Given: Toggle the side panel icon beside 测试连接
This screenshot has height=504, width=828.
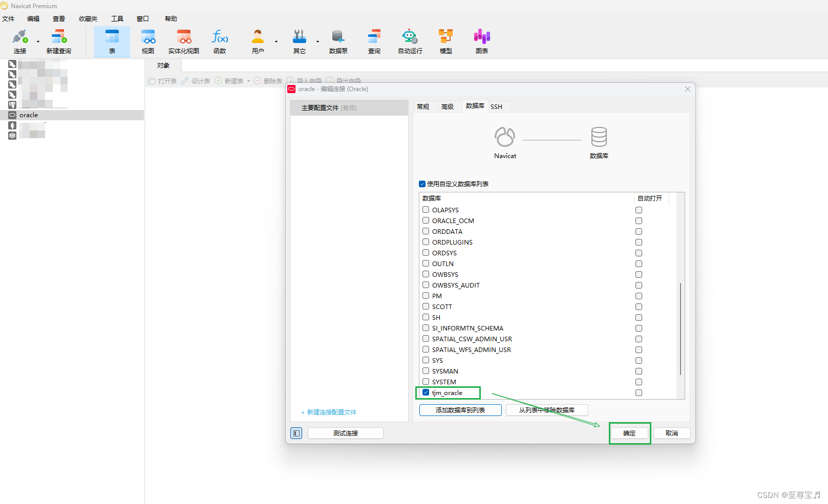Looking at the screenshot, I should pos(296,433).
